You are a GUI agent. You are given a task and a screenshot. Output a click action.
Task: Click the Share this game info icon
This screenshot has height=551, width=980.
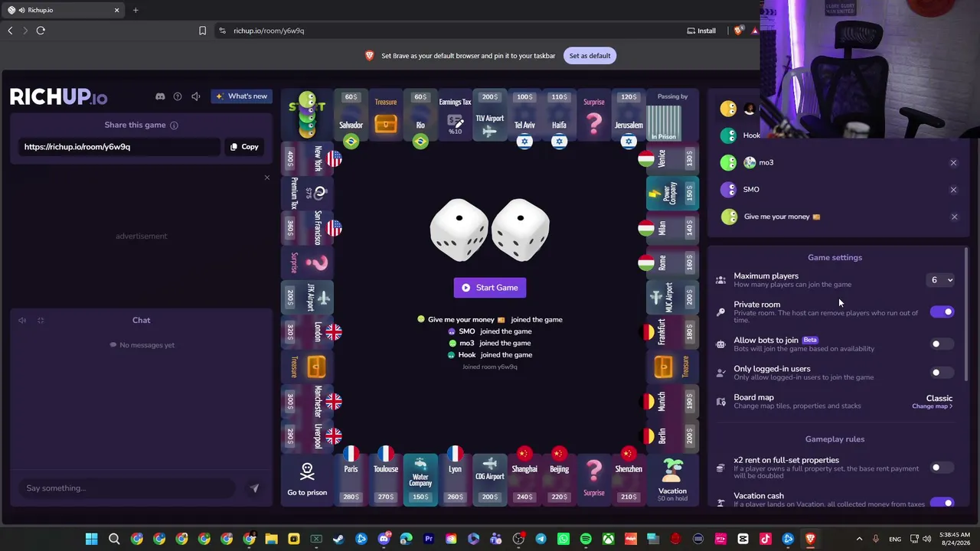click(174, 126)
